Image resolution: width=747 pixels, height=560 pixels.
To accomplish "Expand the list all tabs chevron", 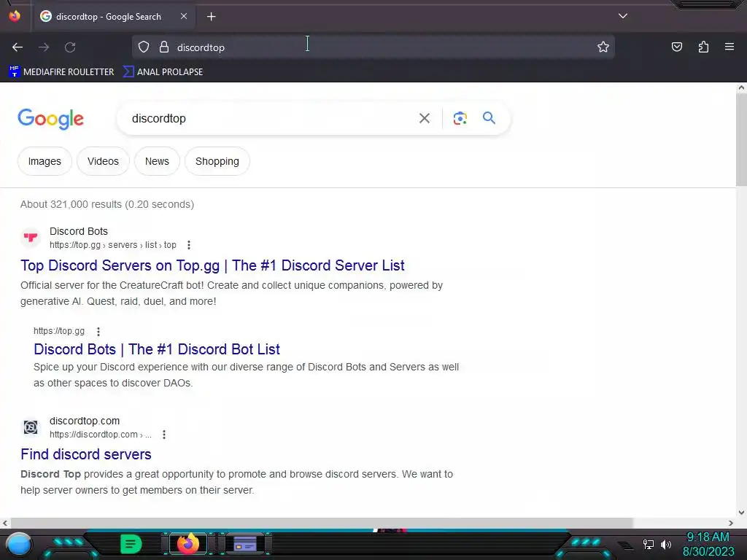I will [x=623, y=16].
